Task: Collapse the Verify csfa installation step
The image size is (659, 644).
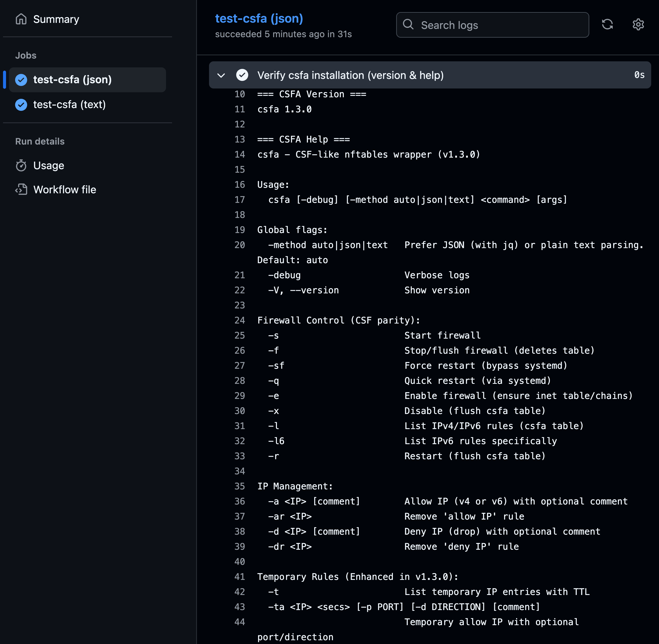Action: [x=221, y=75]
